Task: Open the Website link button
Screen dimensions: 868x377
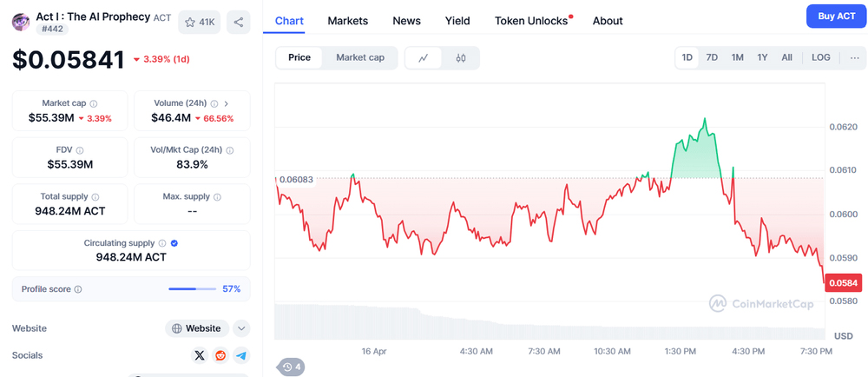Action: [197, 328]
